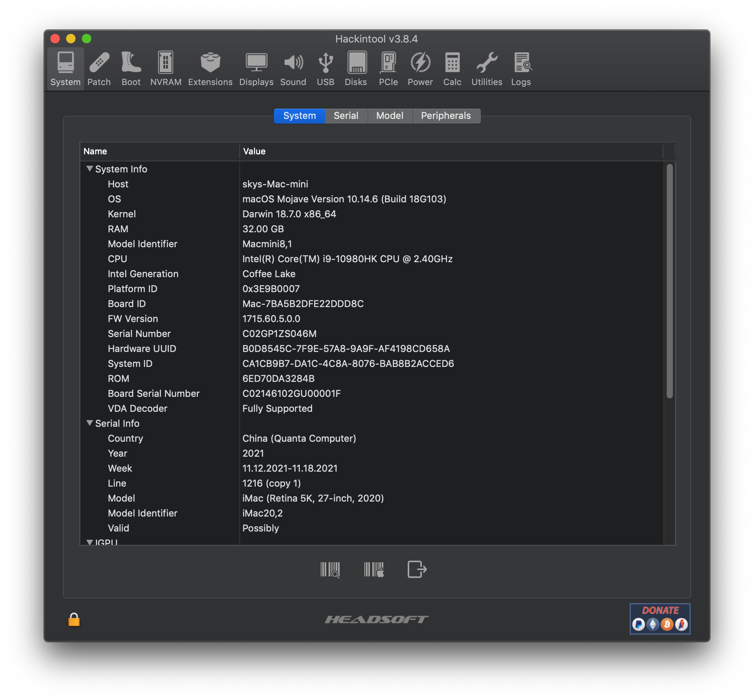Click the barcode with Apple logo icon
Image resolution: width=754 pixels, height=700 pixels.
click(374, 569)
